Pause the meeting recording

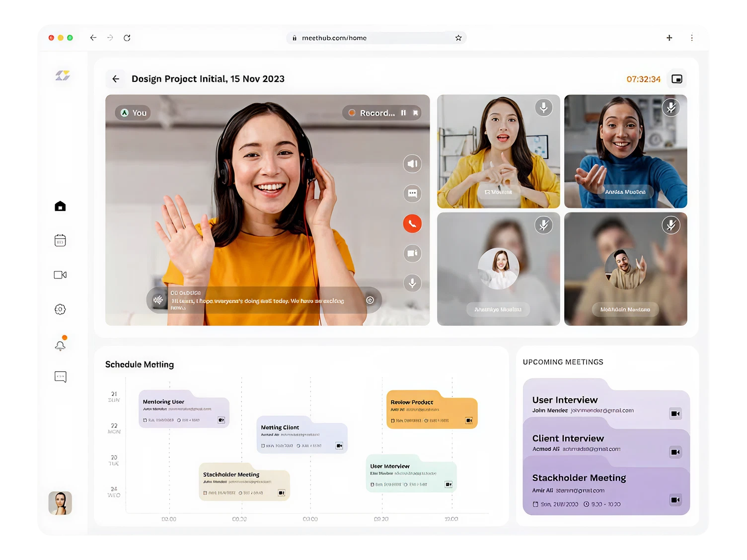point(403,113)
